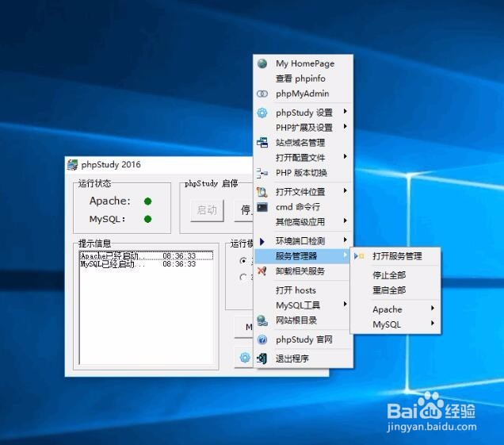This screenshot has width=504, height=445.
Task: Click the PHP 版本切换 menu text
Action: (x=301, y=173)
